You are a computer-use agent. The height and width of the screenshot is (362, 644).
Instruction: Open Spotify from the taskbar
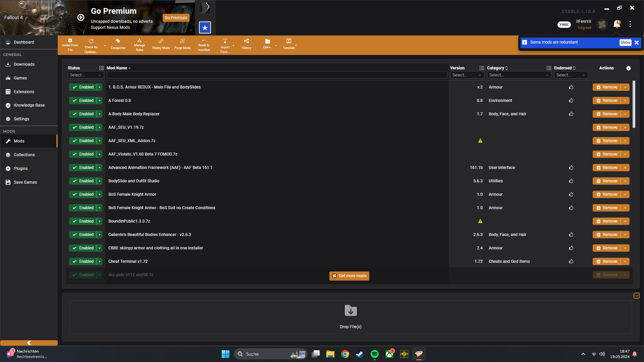tap(375, 354)
